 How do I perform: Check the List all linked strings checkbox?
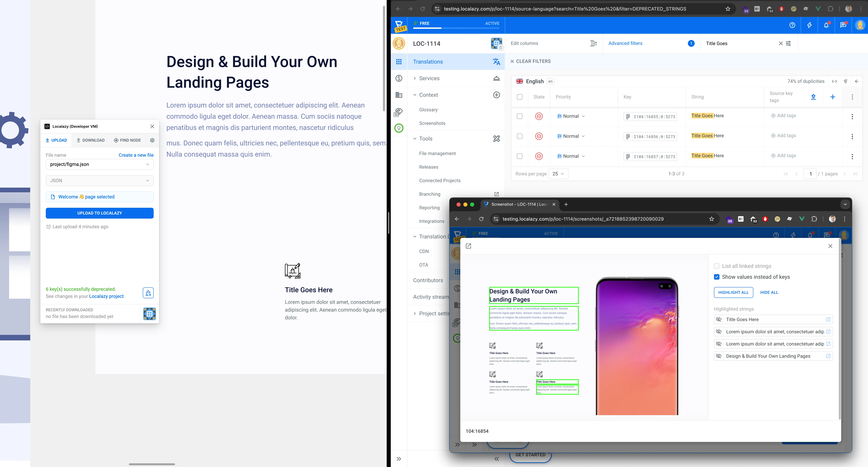pos(717,266)
